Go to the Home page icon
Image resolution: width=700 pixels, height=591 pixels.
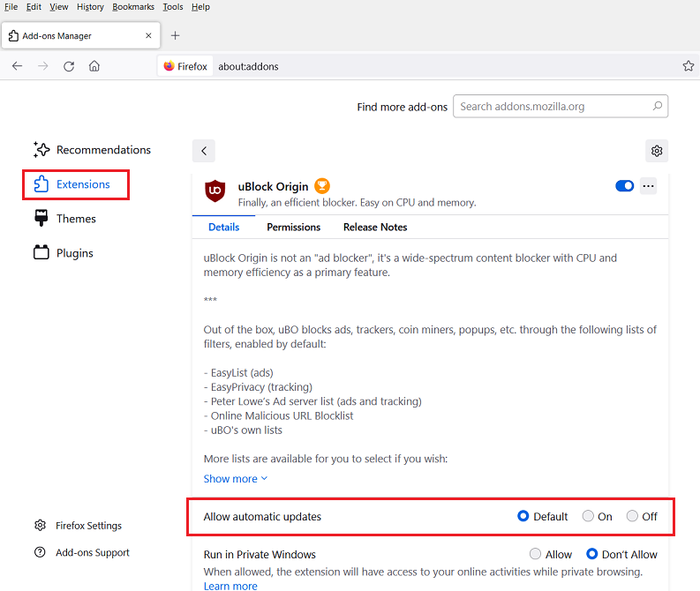pos(94,66)
